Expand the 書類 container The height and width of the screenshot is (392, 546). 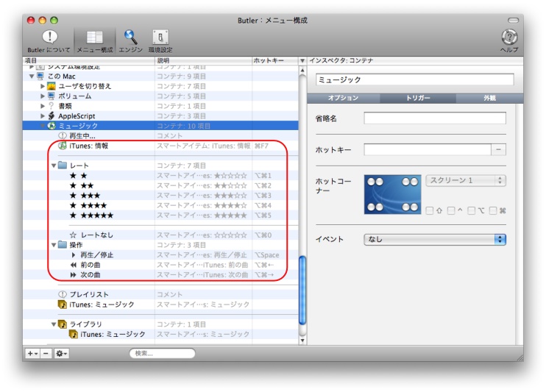pos(43,106)
